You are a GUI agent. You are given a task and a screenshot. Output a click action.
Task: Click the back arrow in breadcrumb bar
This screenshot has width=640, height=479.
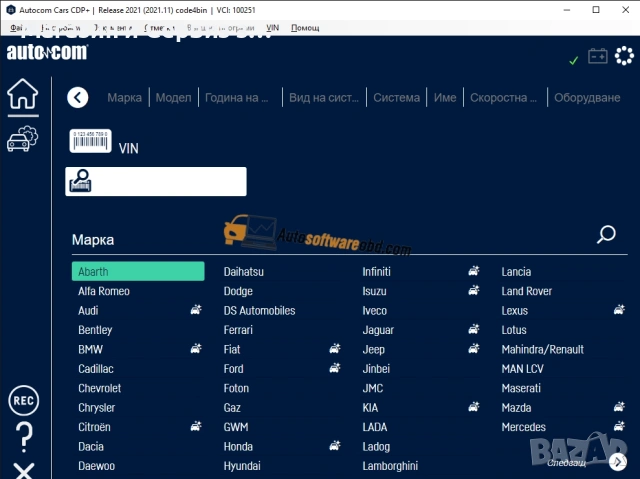(x=78, y=97)
